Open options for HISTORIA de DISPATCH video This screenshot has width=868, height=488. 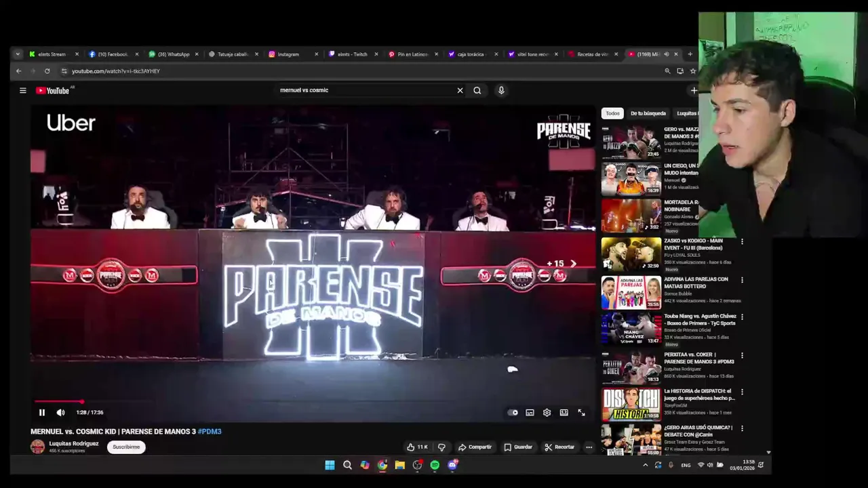[742, 392]
